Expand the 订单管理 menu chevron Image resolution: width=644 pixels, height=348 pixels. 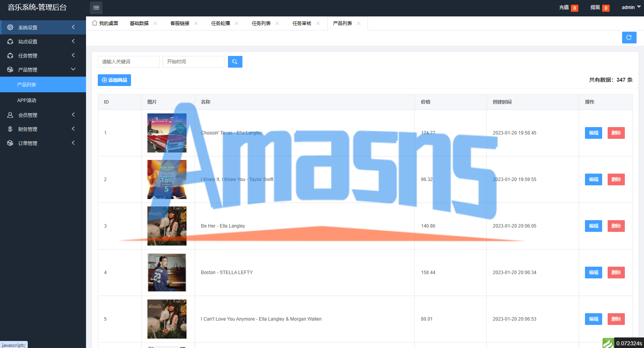click(73, 143)
